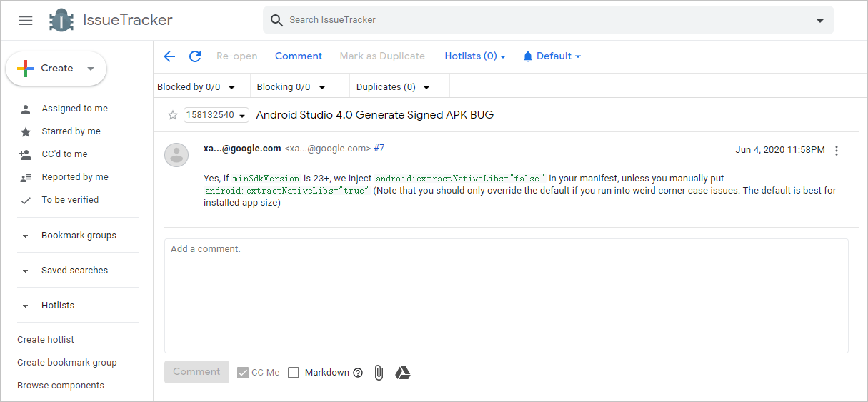Open Assigned to me list
This screenshot has width=868, height=402.
tap(75, 109)
